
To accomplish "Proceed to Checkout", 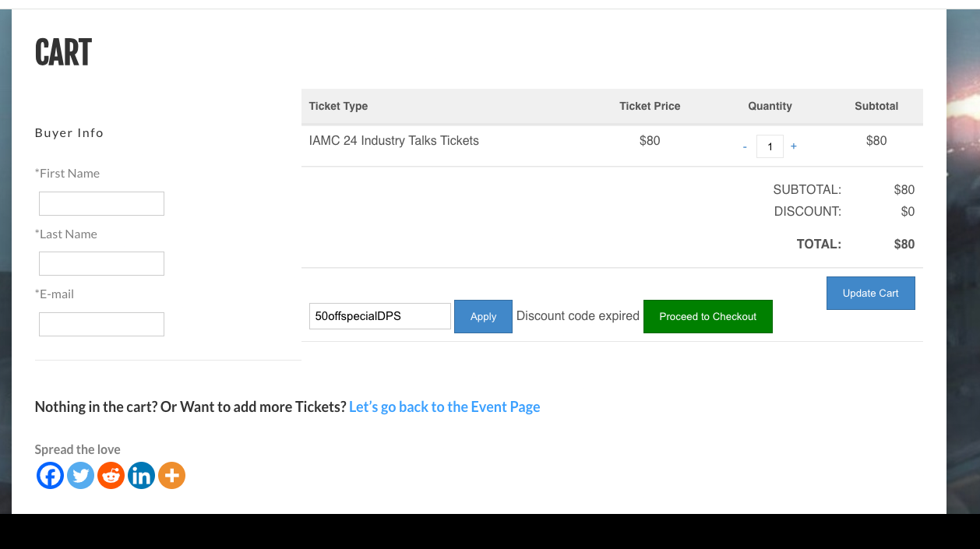I will (707, 316).
